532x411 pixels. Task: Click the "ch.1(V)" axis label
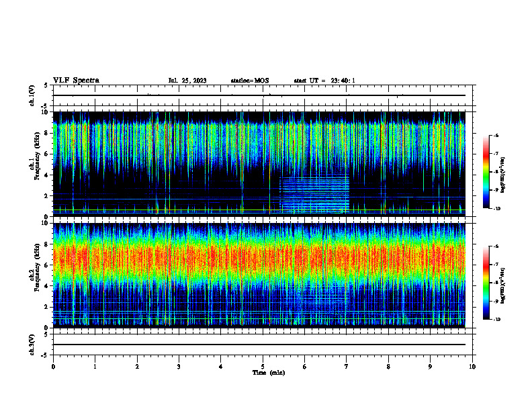point(32,95)
